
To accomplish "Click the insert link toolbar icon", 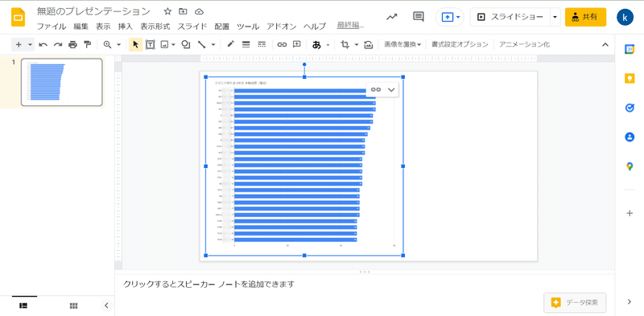I will click(x=282, y=45).
